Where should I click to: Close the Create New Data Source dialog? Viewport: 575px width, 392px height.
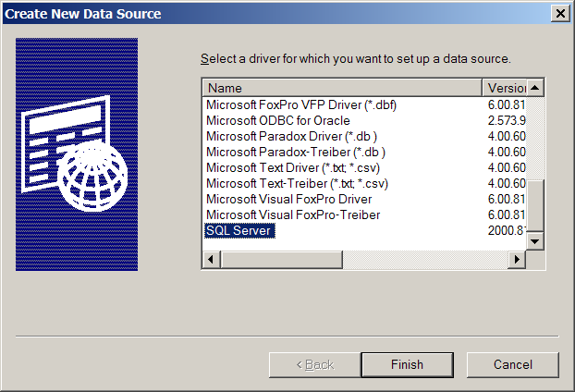560,14
